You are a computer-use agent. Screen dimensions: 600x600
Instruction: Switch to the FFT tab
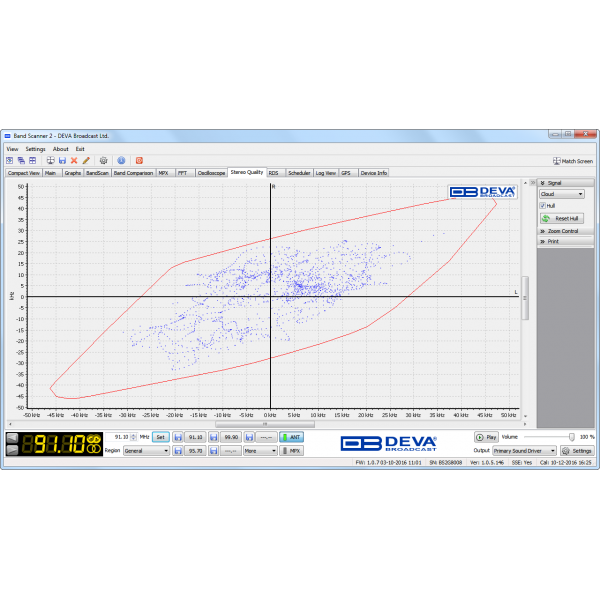tap(183, 173)
